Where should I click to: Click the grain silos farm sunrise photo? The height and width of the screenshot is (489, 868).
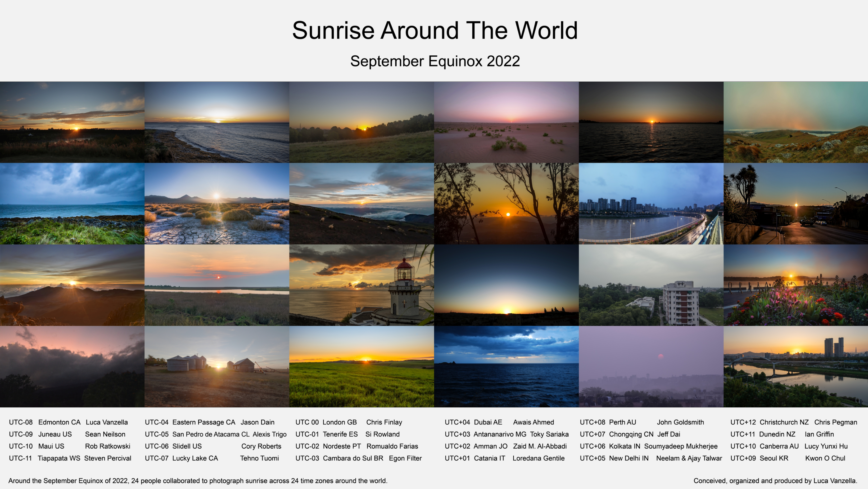(217, 367)
